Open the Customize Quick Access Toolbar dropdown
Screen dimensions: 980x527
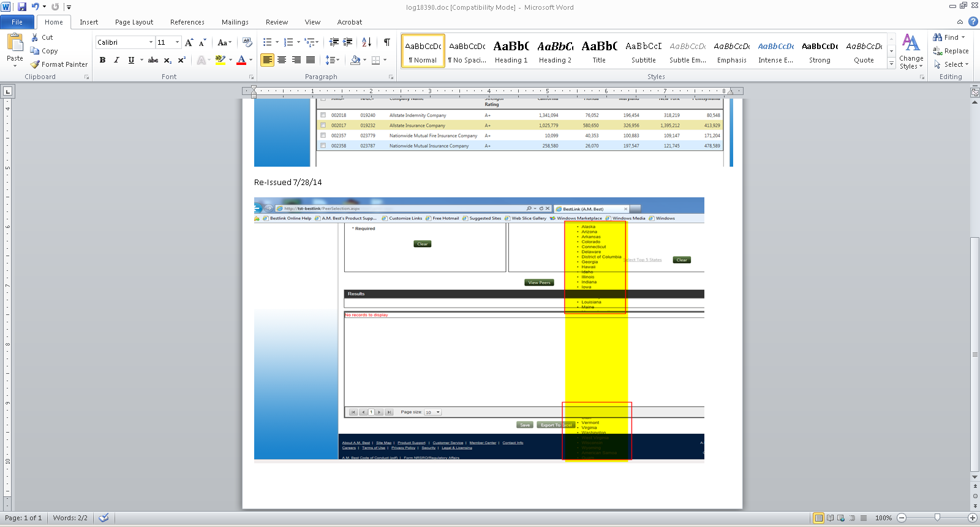pos(69,7)
